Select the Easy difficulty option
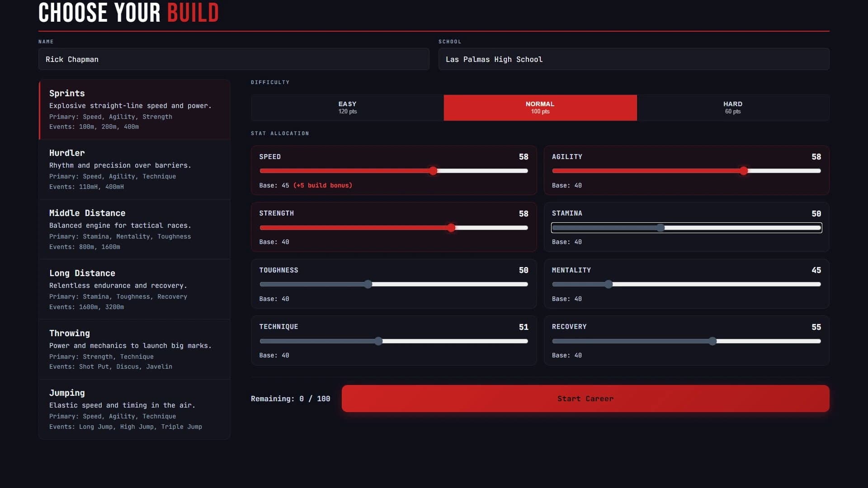 click(x=348, y=108)
